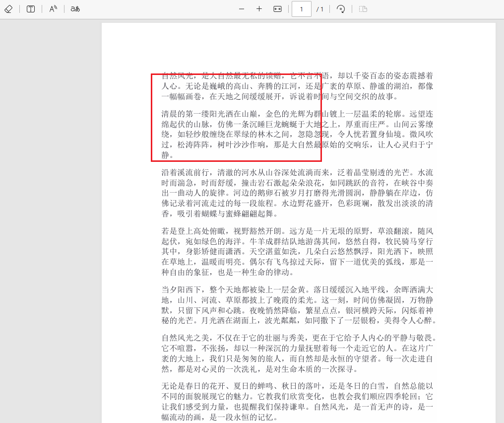Zoom in with the plus icon
504x423 pixels.
point(259,8)
